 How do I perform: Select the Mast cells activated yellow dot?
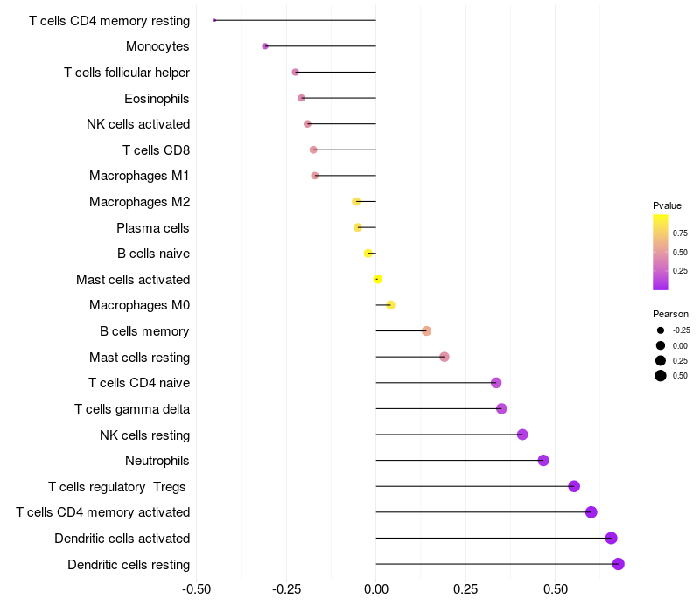[377, 279]
